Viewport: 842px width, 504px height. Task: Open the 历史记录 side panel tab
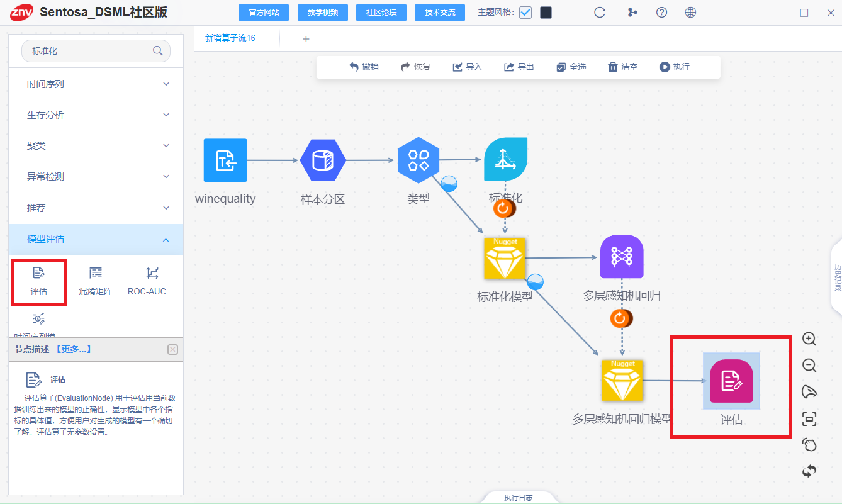[838, 277]
